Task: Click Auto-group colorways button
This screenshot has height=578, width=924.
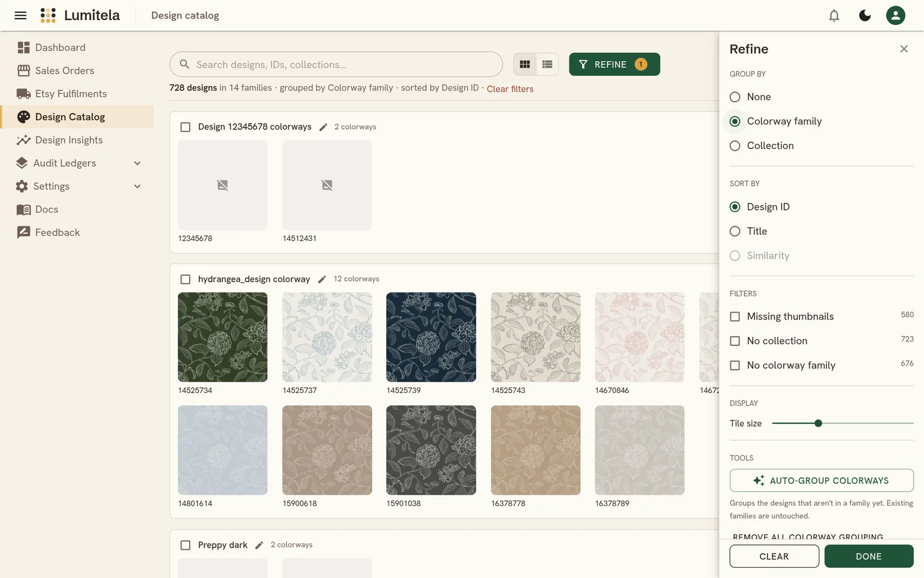Action: 821,480
